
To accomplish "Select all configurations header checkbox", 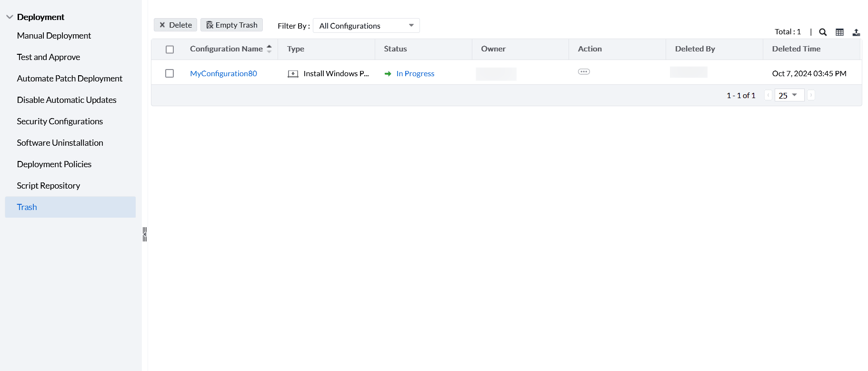I will tap(170, 50).
